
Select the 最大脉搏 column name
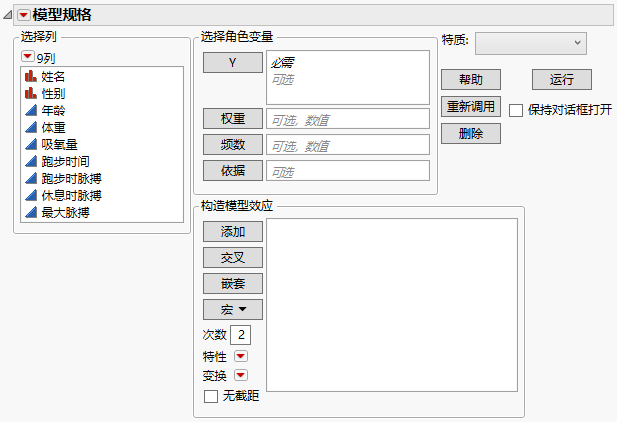65,213
